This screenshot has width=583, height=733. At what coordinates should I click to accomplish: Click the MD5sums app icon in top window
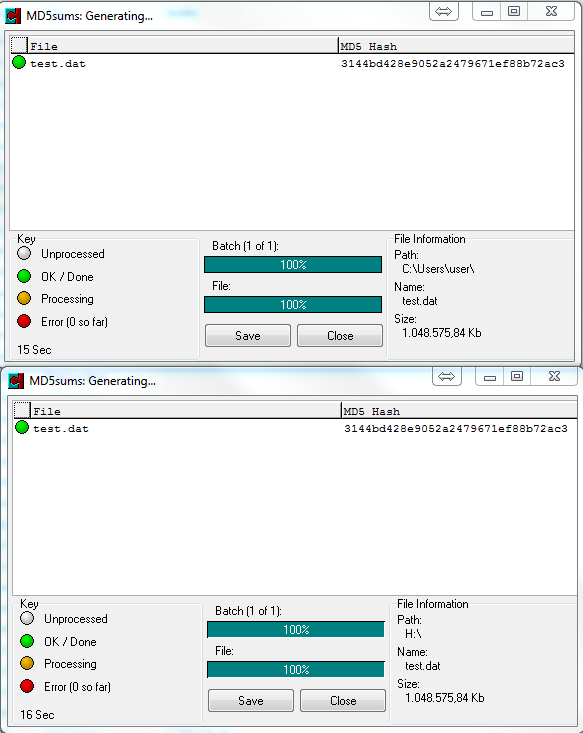pos(13,16)
